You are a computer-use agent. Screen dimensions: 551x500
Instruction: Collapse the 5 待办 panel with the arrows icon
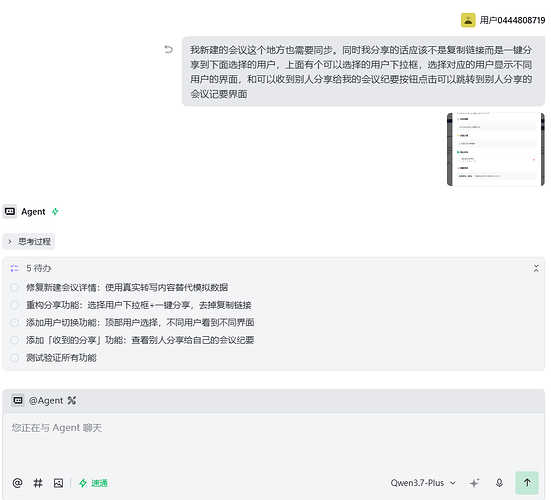tap(536, 268)
